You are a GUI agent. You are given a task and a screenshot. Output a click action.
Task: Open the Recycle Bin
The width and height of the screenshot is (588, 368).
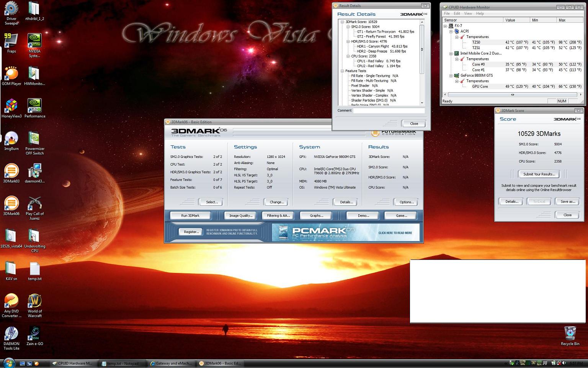click(570, 336)
